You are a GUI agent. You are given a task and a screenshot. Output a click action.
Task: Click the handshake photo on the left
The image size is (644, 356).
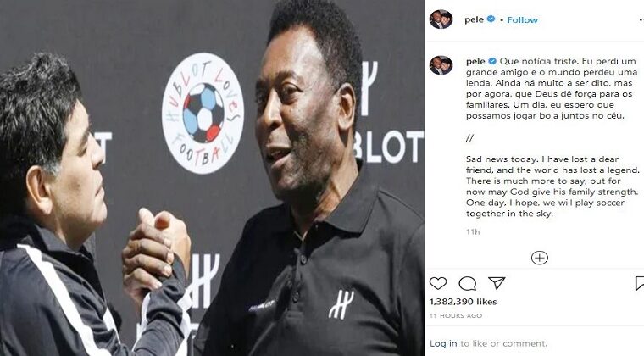pyautogui.click(x=213, y=178)
